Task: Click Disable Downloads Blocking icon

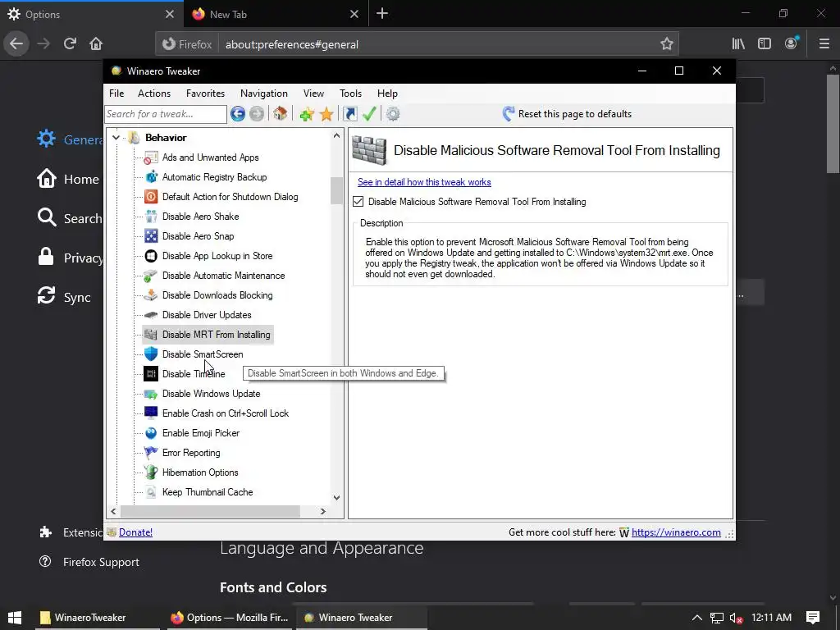Action: (x=151, y=295)
